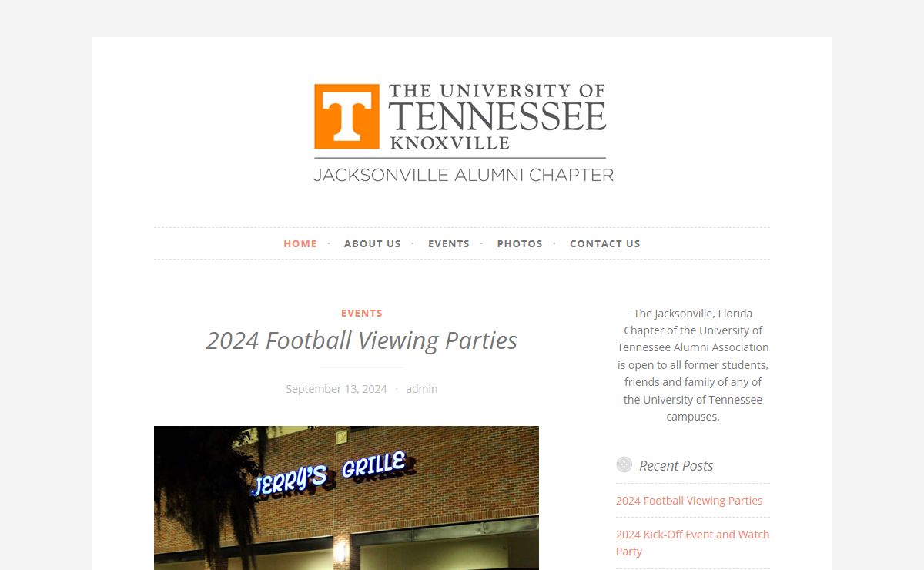924x570 pixels.
Task: Open 2024 Kick-Off Event and Watch Party link
Action: (693, 543)
